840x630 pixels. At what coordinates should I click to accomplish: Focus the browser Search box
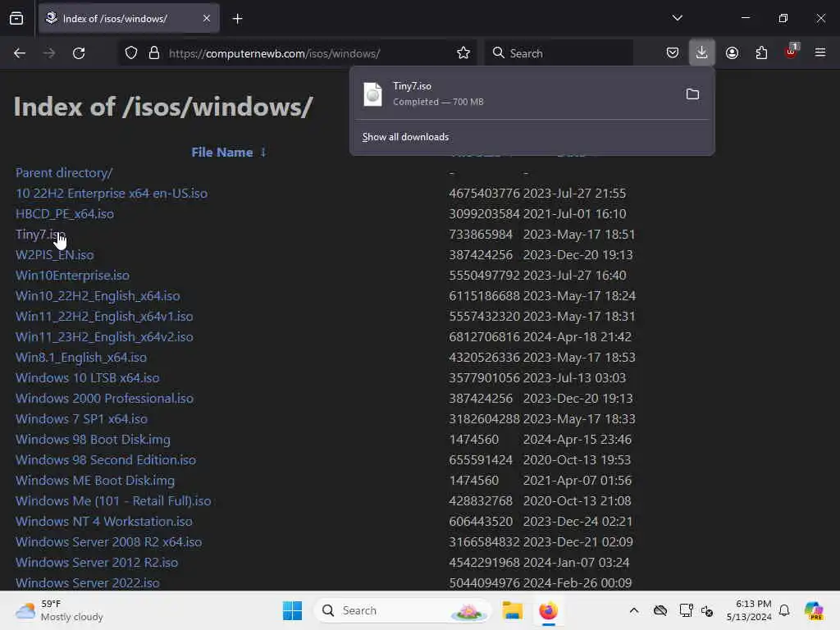click(x=559, y=53)
